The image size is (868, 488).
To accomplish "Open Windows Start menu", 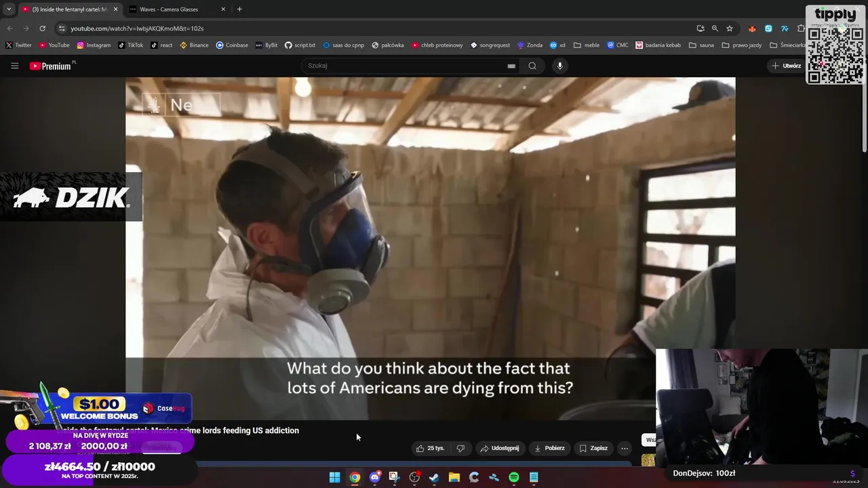I will (334, 477).
